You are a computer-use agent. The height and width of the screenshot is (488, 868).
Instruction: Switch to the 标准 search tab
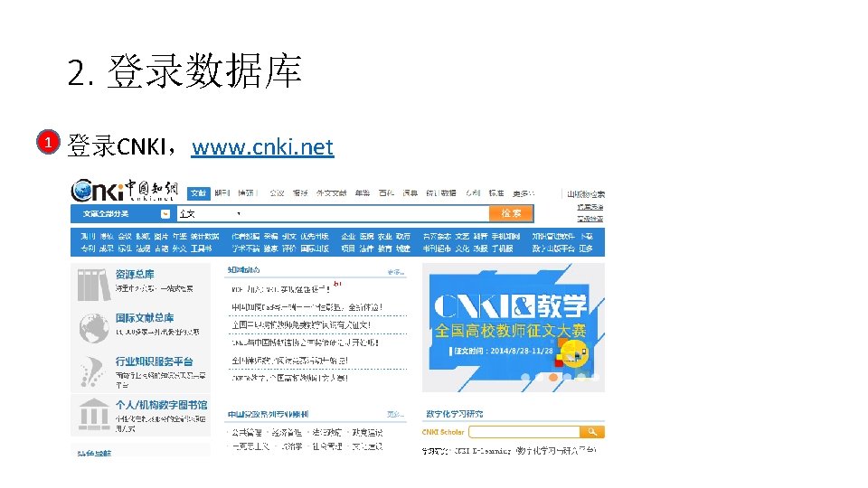point(496,193)
